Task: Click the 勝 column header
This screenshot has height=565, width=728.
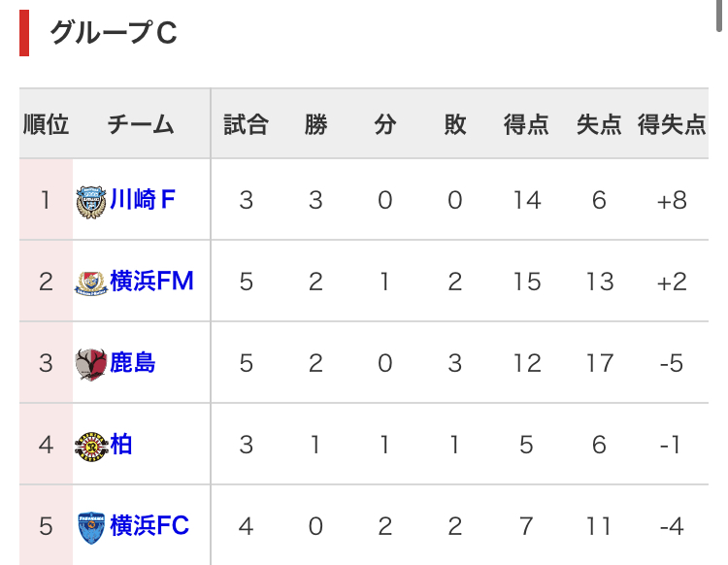Action: coord(315,124)
